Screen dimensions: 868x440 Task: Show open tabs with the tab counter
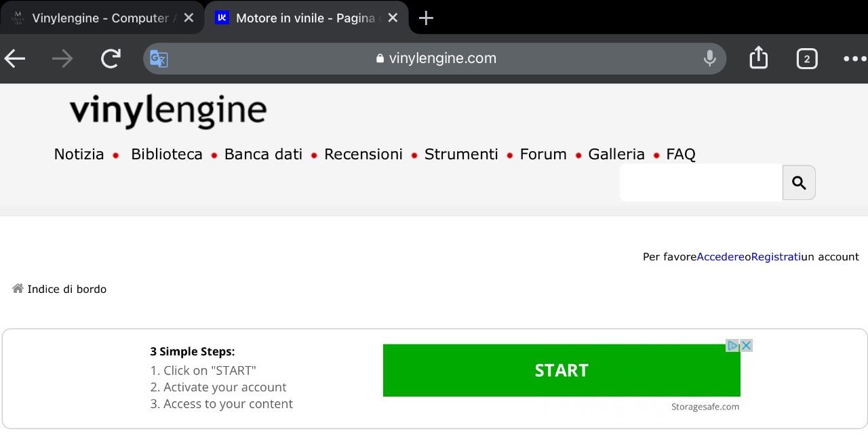pyautogui.click(x=806, y=59)
